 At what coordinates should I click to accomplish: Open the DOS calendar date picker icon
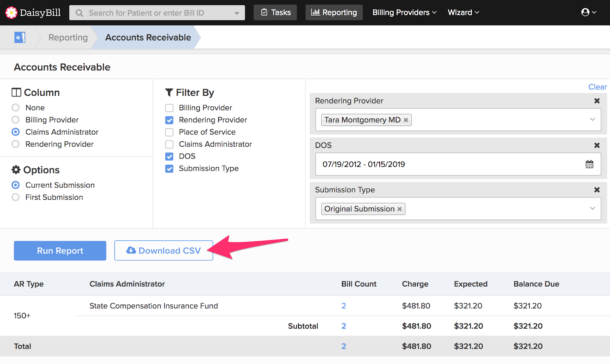click(589, 164)
